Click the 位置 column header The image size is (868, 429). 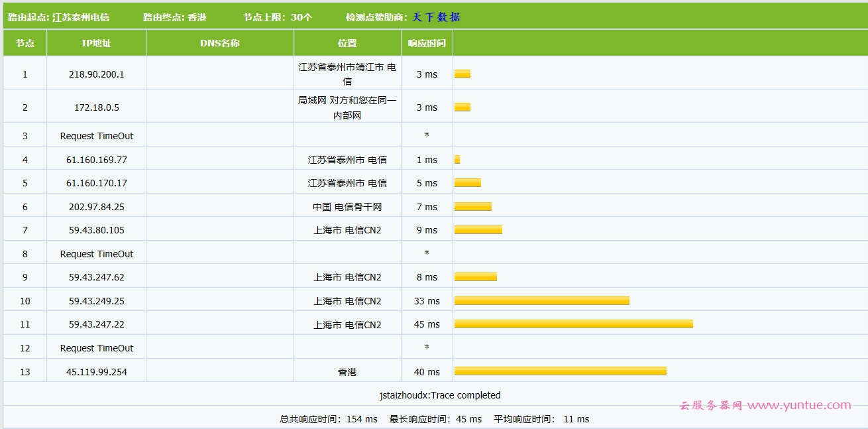(347, 42)
